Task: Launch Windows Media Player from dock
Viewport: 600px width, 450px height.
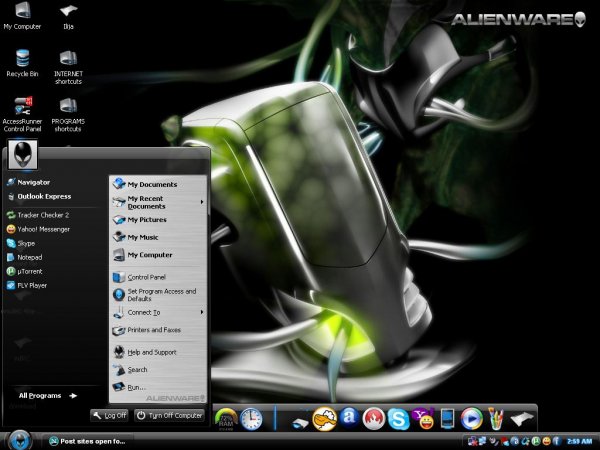Action: click(x=471, y=419)
